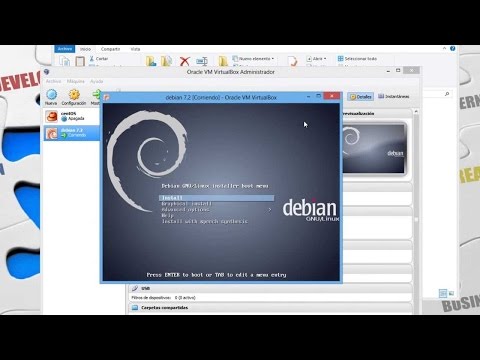
Task: Click the Move to folder icon in Explorer ribbon
Action: pos(151,61)
